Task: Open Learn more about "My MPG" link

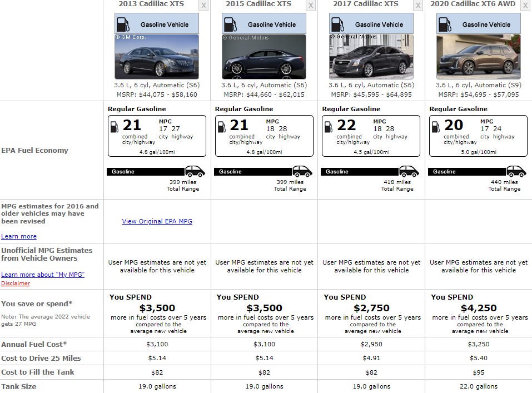Action: (43, 275)
